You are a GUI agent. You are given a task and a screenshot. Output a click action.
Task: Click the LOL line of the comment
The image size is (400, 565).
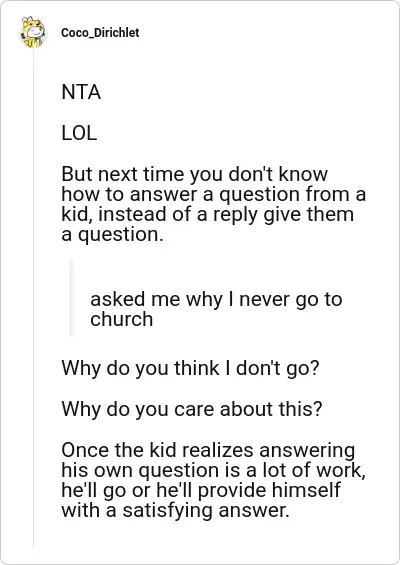tap(79, 133)
